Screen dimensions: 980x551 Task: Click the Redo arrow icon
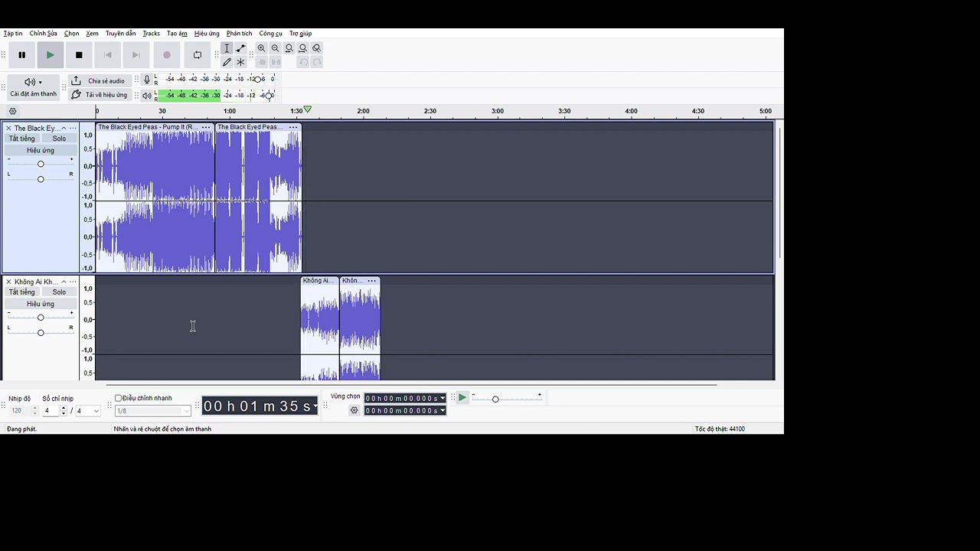coord(317,62)
